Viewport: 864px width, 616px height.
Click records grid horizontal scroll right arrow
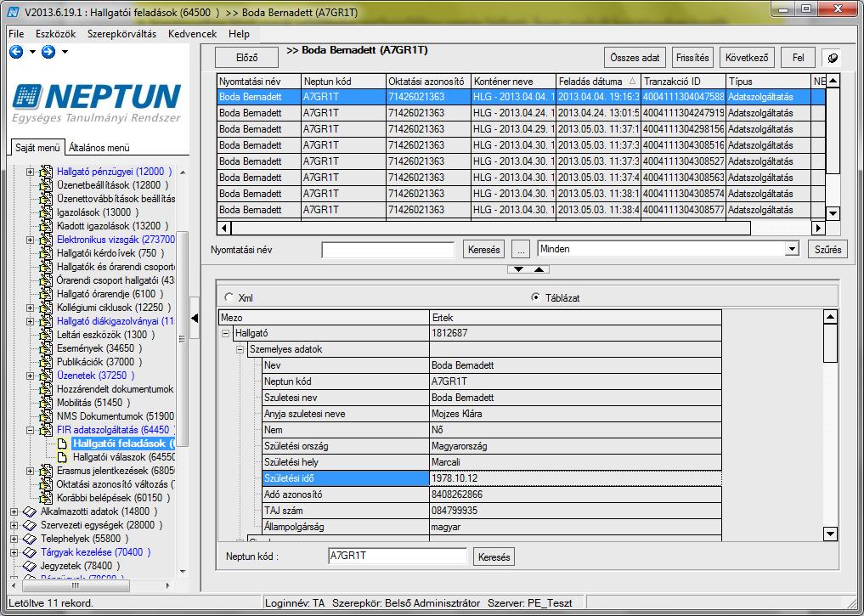coord(818,228)
